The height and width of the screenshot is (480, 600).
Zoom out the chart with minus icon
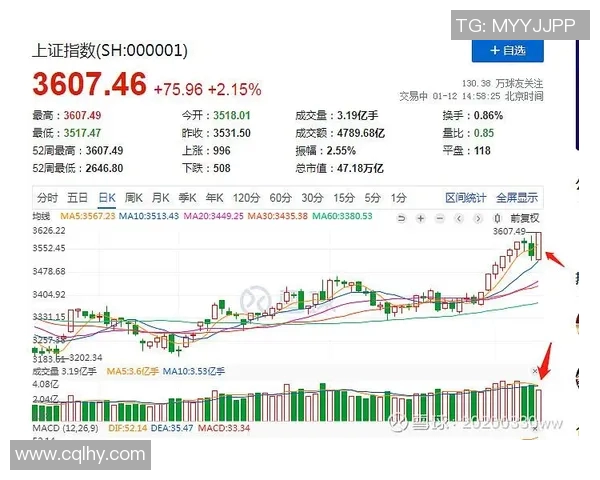[440, 219]
